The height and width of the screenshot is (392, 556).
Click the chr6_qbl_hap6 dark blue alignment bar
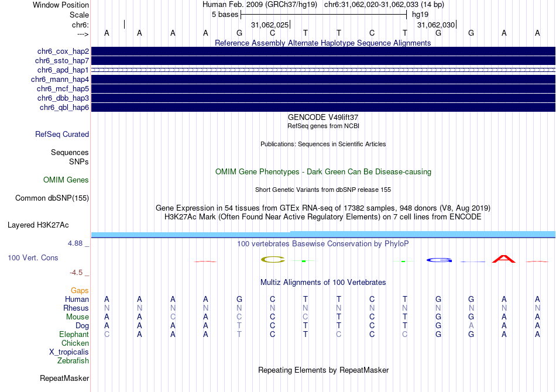pyautogui.click(x=324, y=108)
